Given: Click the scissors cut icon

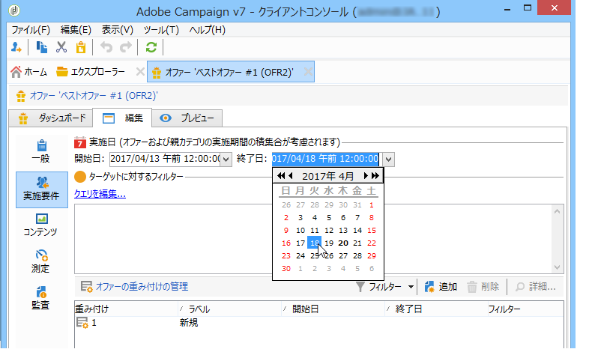Looking at the screenshot, I should point(61,47).
